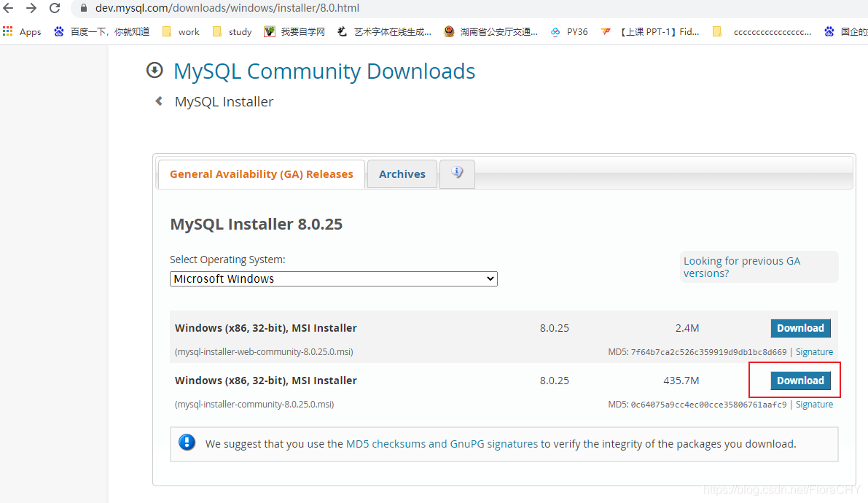Click the browser forward navigation arrow
Screen dimensions: 868x503
coord(31,8)
